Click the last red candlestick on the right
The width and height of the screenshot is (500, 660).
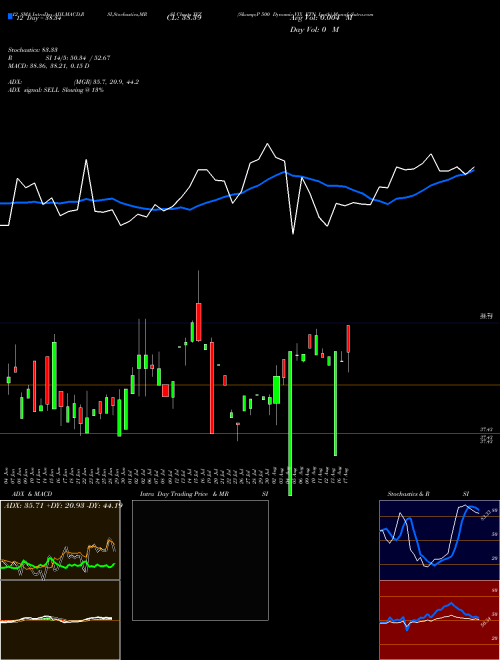(x=348, y=339)
